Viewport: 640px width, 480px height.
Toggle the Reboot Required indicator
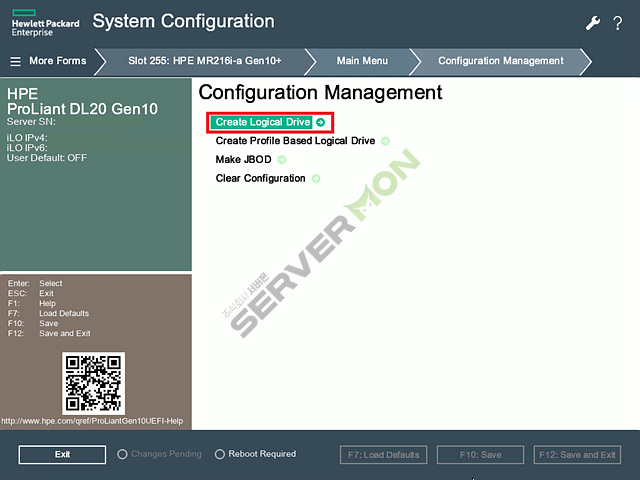coord(220,454)
